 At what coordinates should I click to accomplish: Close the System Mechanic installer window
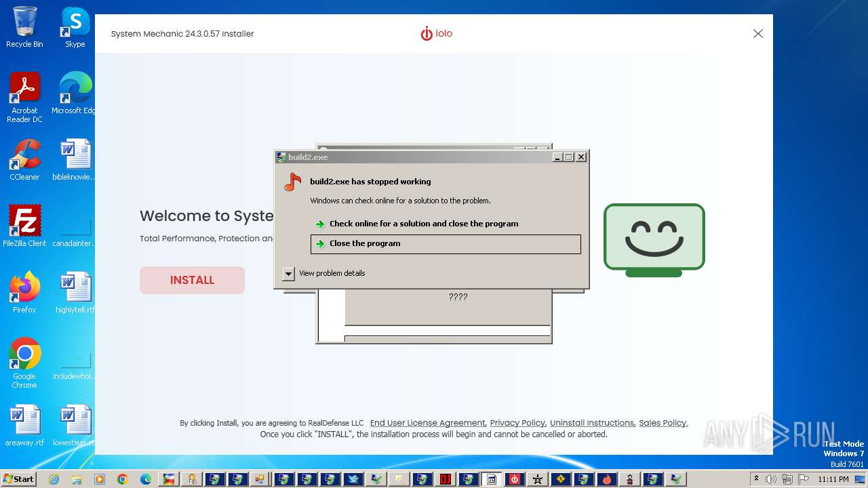758,34
